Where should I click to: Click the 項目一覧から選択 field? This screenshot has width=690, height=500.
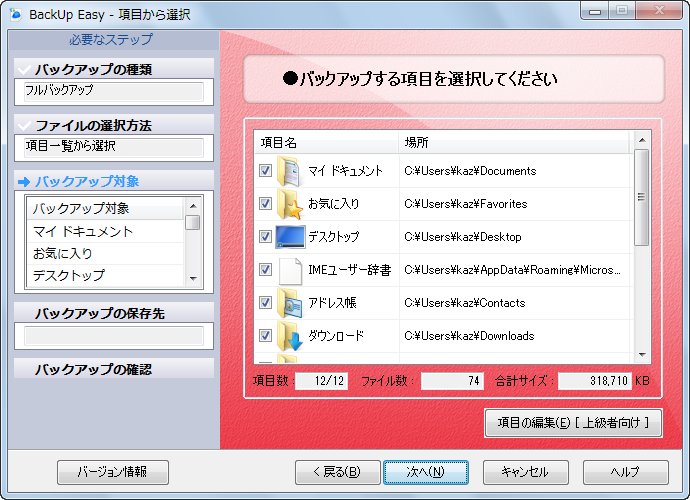pyautogui.click(x=114, y=147)
